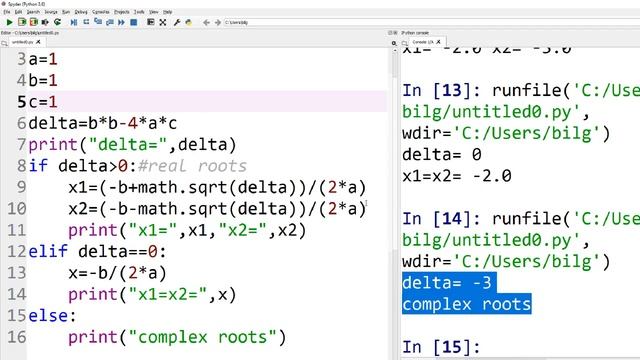Close the Console 1/A tab

coord(438,42)
